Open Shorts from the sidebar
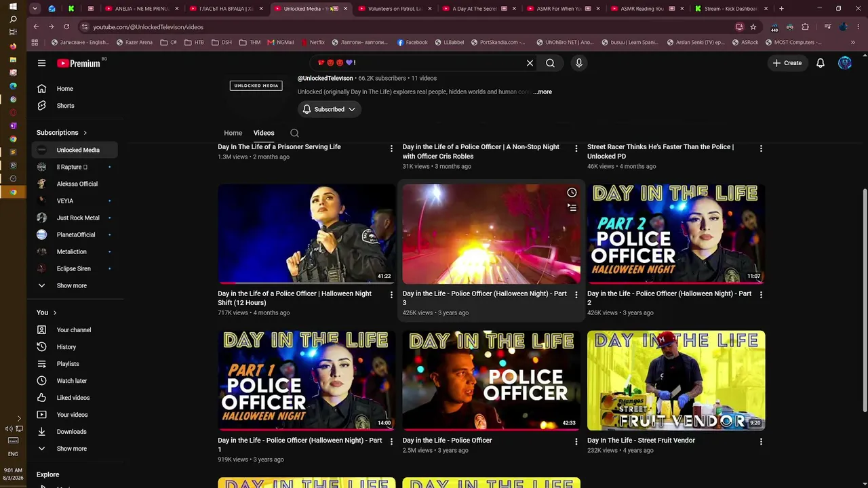Viewport: 868px width, 488px height. (x=75, y=106)
